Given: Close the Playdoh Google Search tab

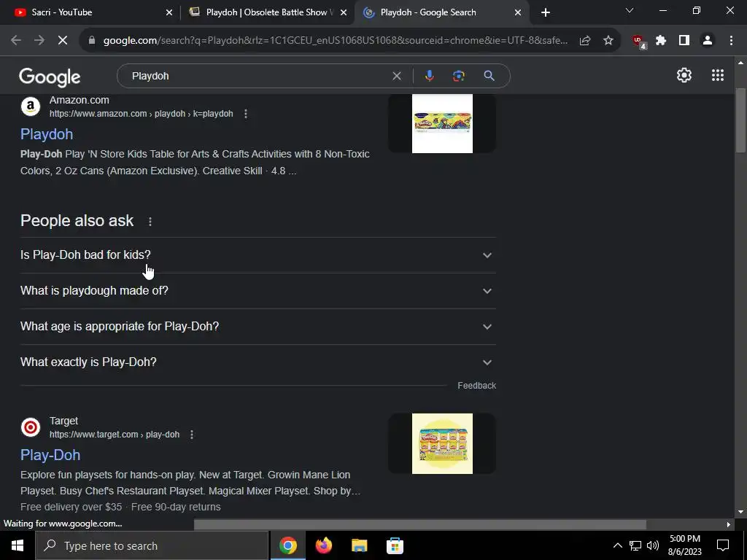Looking at the screenshot, I should point(518,12).
